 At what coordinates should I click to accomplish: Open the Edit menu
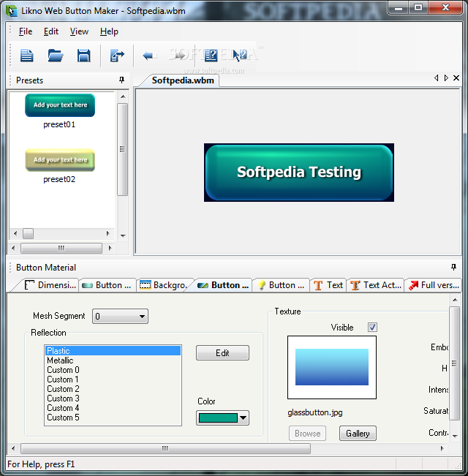(51, 31)
